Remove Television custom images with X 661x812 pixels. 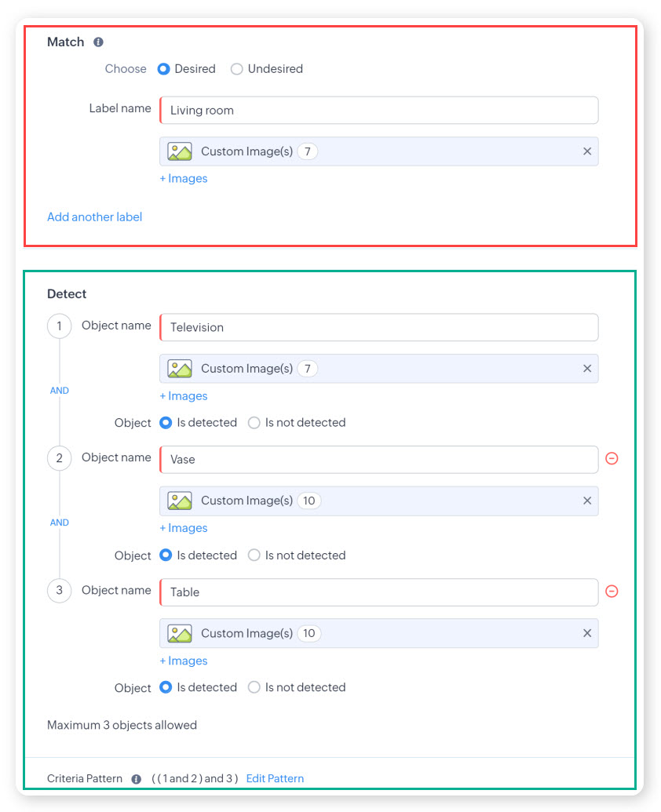click(x=587, y=369)
